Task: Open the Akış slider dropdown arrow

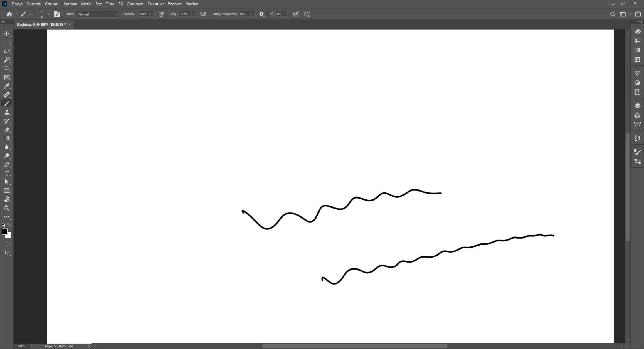Action: coord(194,14)
